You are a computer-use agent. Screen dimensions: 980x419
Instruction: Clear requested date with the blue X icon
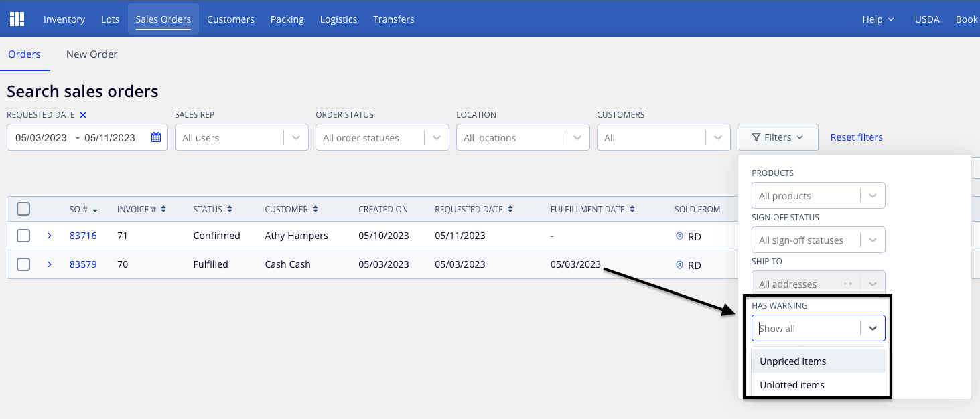pos(83,115)
